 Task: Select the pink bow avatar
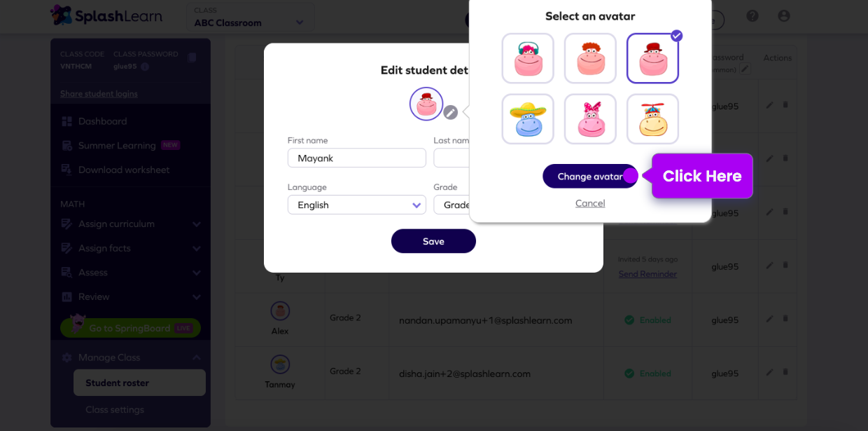pos(590,119)
